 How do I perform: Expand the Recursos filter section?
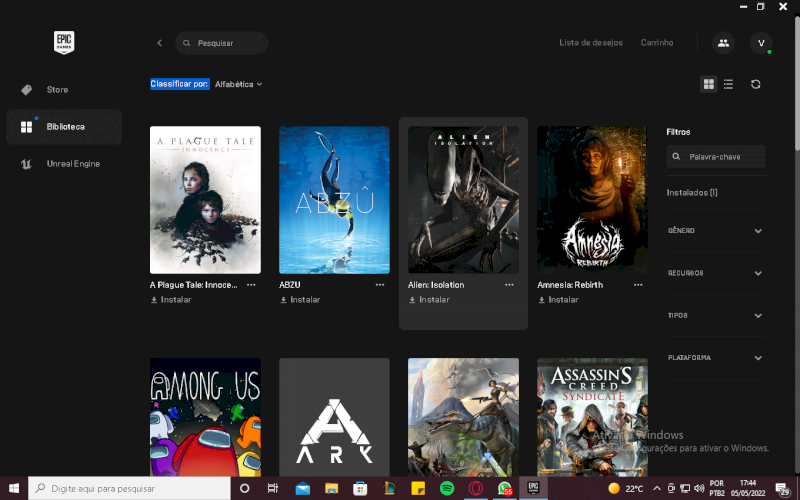715,273
